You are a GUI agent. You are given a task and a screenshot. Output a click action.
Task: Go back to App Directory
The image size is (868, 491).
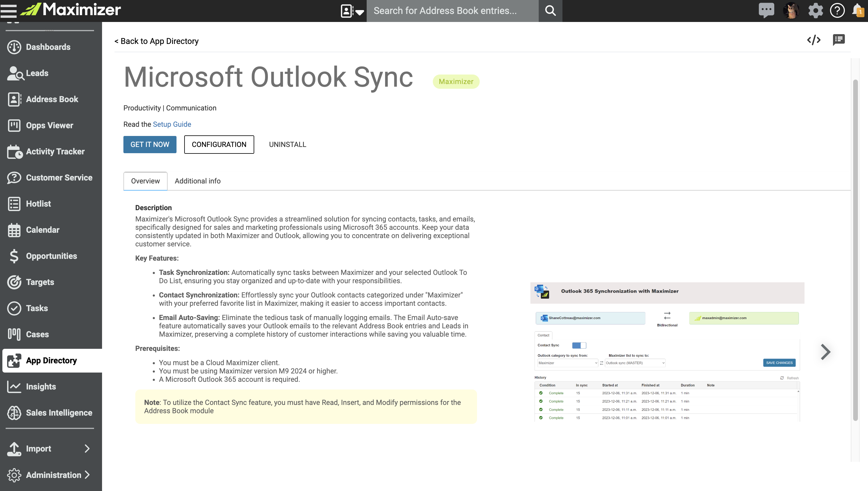[156, 41]
